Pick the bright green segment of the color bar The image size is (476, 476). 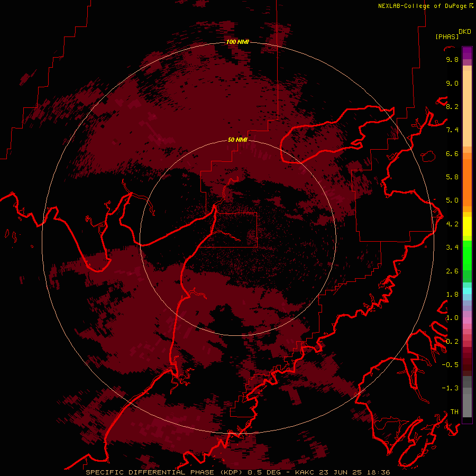pos(467,256)
